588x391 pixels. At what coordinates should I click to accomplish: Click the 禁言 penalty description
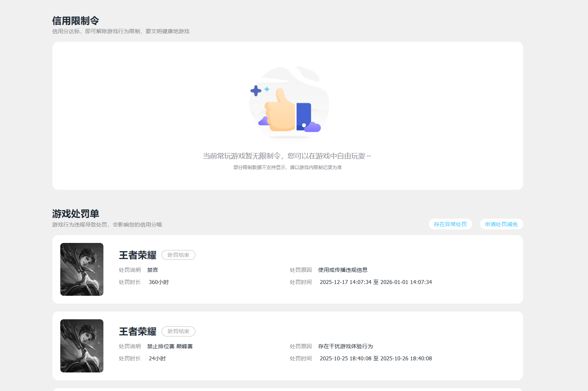[153, 270]
